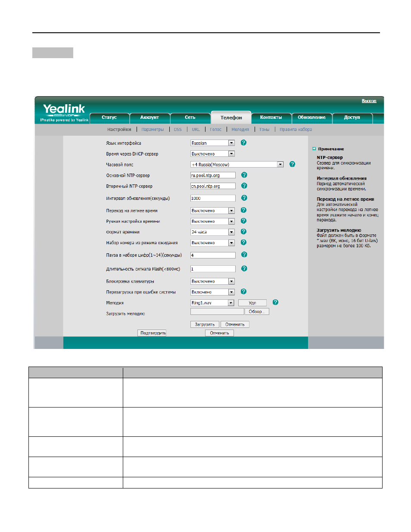Click the note icon beside Примечание heading

click(314, 149)
